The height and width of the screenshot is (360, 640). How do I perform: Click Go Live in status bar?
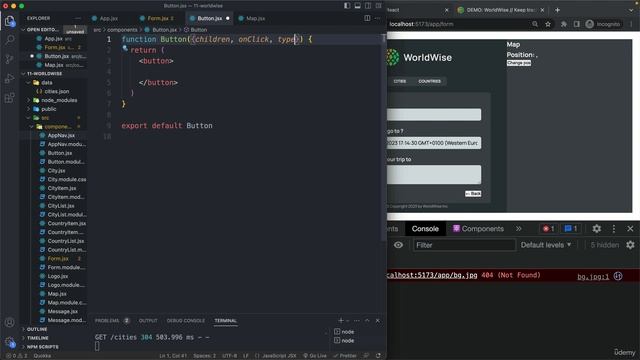pos(315,356)
